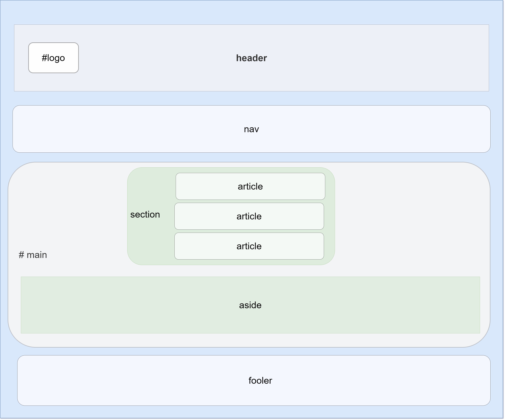Screen dimensions: 505x420
Task: Select the bold header text label
Action: 251,58
